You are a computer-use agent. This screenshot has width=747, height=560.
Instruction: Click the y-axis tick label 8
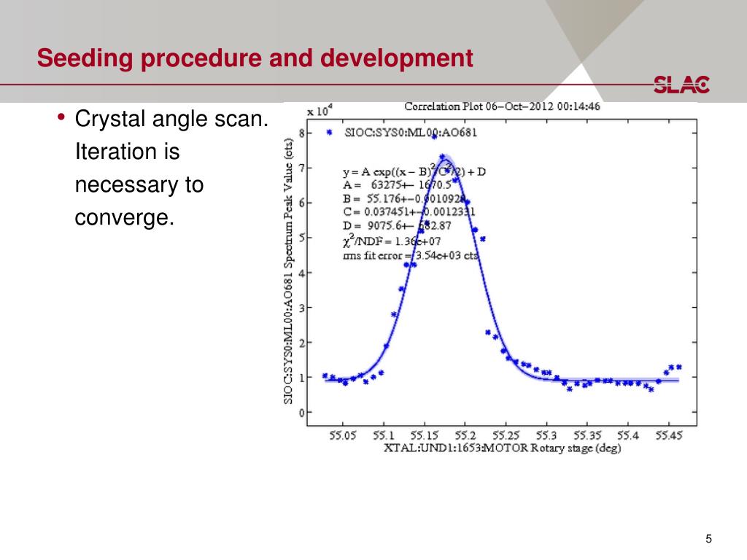(x=301, y=133)
